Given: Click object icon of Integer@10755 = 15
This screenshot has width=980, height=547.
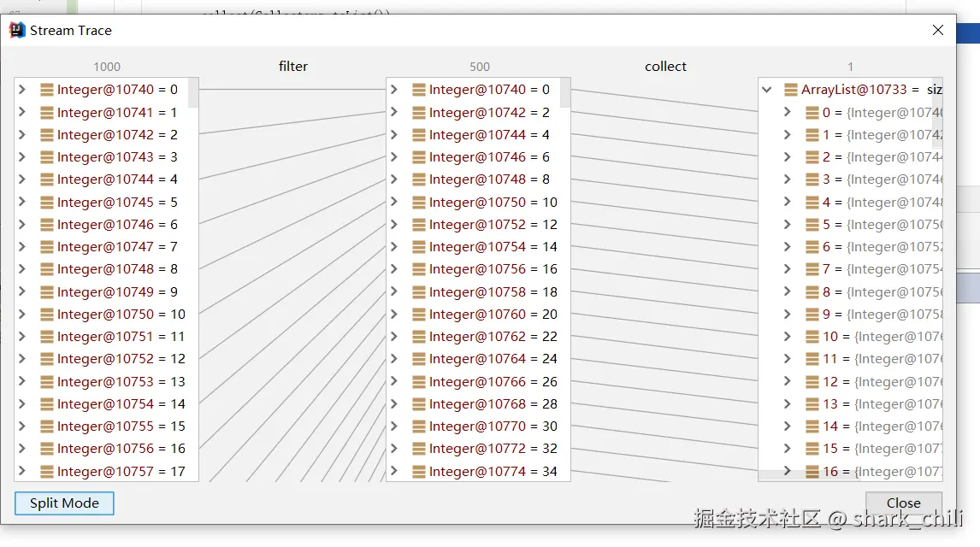Looking at the screenshot, I should pos(46,426).
